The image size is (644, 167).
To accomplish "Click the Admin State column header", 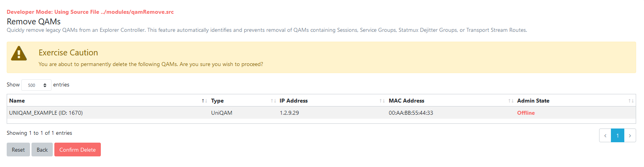I will [575, 101].
